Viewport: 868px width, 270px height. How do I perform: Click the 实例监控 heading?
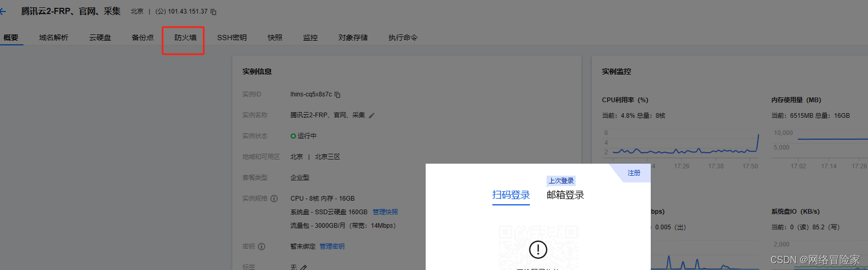tap(616, 71)
